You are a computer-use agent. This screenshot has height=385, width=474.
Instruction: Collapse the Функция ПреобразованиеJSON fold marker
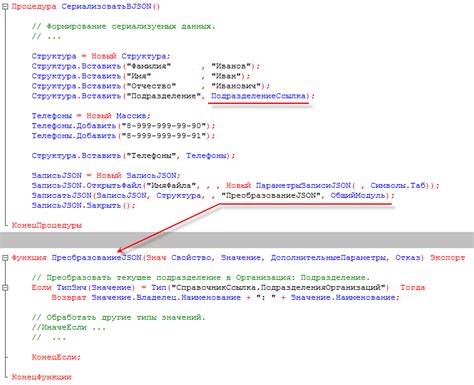click(x=5, y=258)
